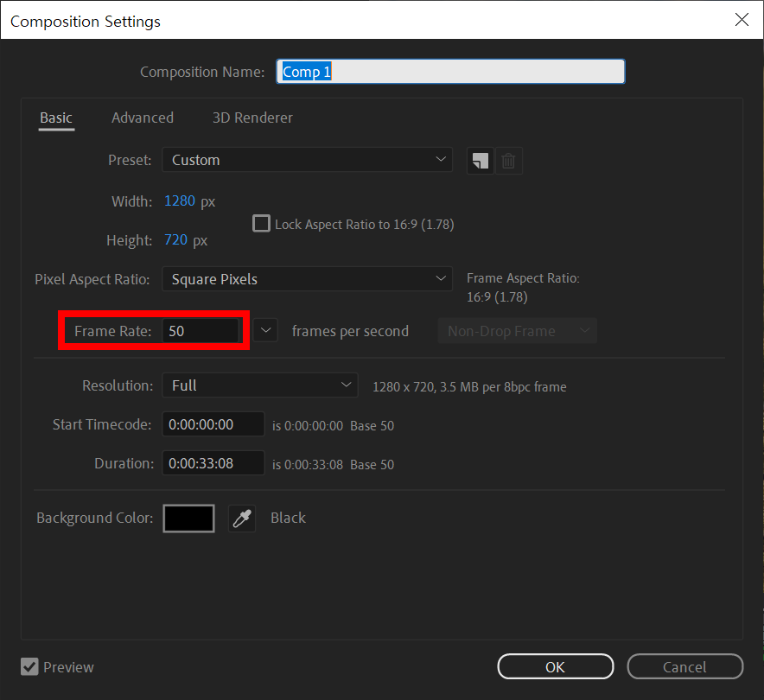764x700 pixels.
Task: Click the Width value 1280
Action: pyautogui.click(x=179, y=200)
